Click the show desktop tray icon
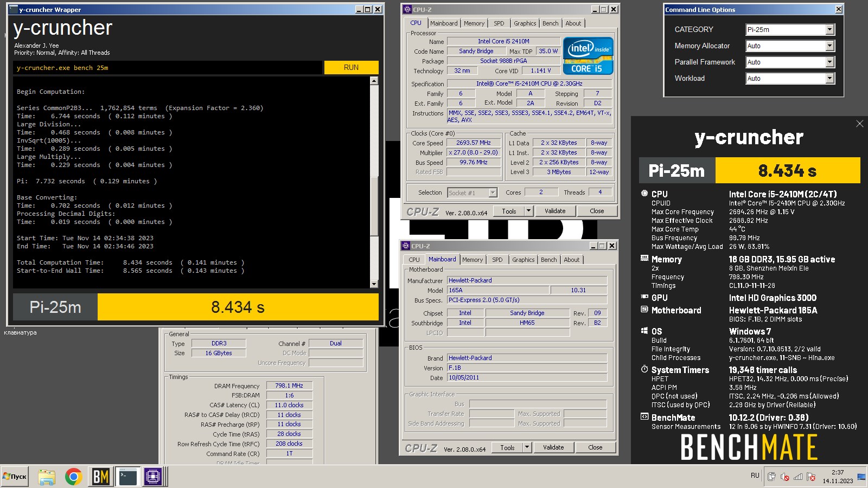 click(861, 477)
